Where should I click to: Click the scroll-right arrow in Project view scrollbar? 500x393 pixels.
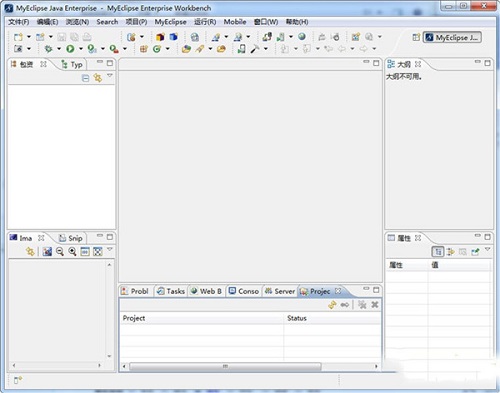[376, 366]
